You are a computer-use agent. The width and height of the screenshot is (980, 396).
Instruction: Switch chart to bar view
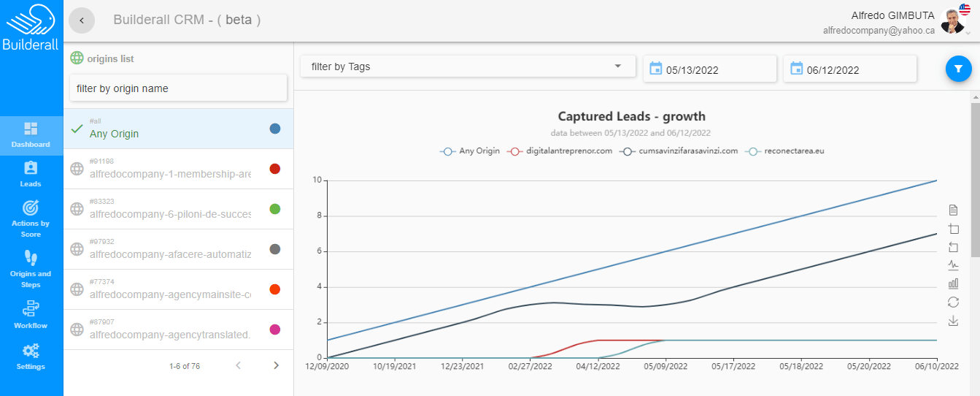point(953,283)
